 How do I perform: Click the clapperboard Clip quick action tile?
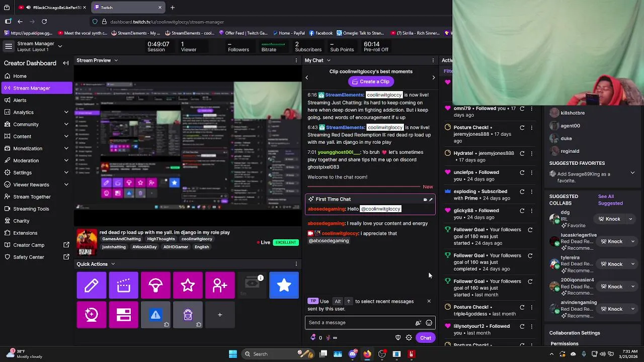(123, 285)
